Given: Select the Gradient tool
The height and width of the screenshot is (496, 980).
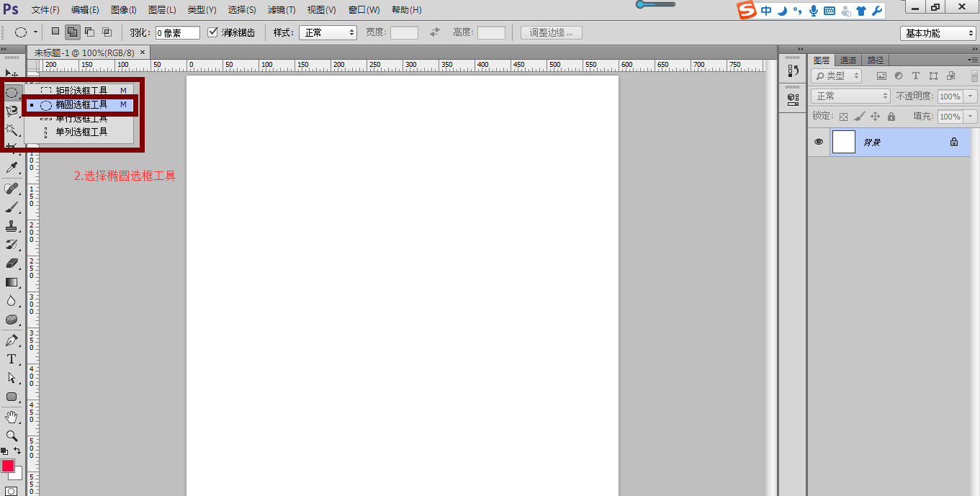Looking at the screenshot, I should (x=12, y=282).
